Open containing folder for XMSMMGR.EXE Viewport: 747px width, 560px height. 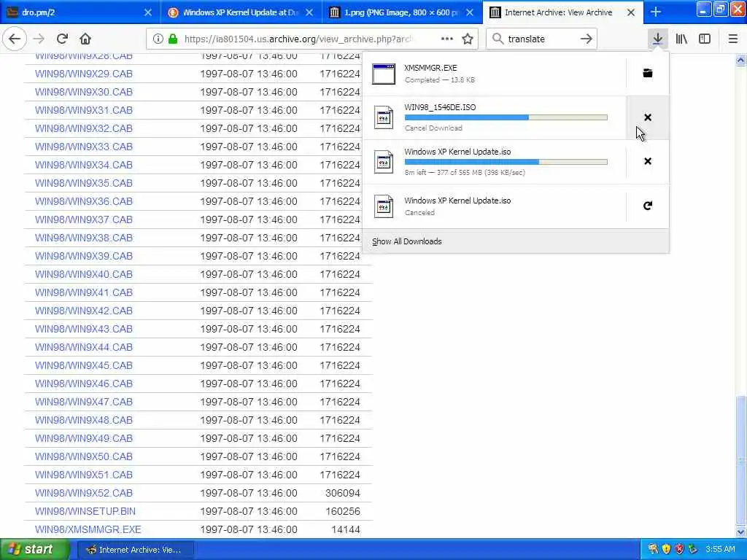tap(648, 73)
